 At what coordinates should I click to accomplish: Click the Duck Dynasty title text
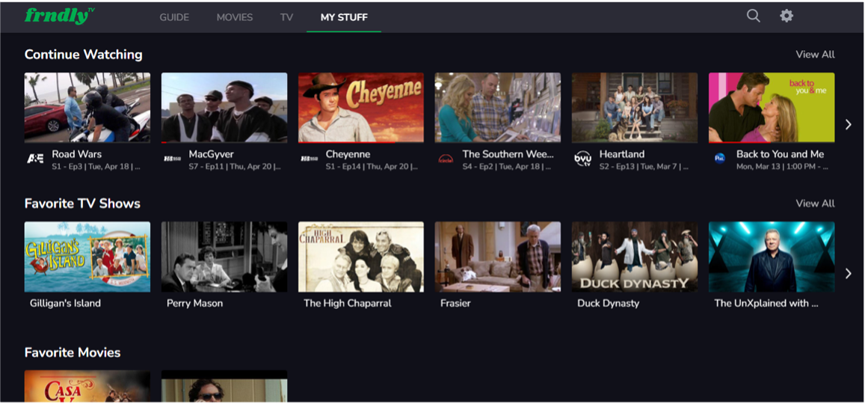[609, 303]
